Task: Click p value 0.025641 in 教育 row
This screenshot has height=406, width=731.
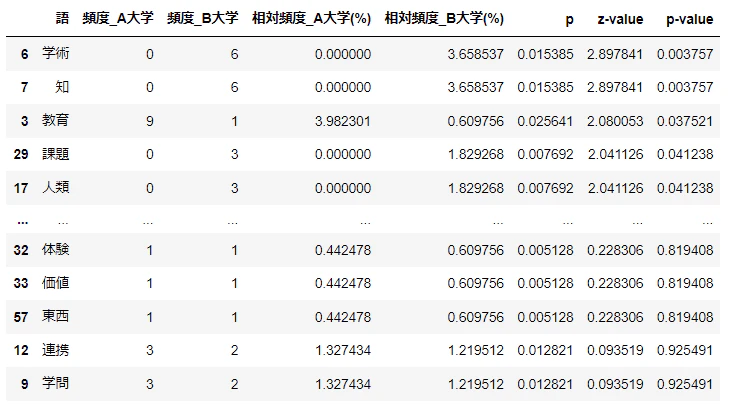Action: pyautogui.click(x=545, y=121)
